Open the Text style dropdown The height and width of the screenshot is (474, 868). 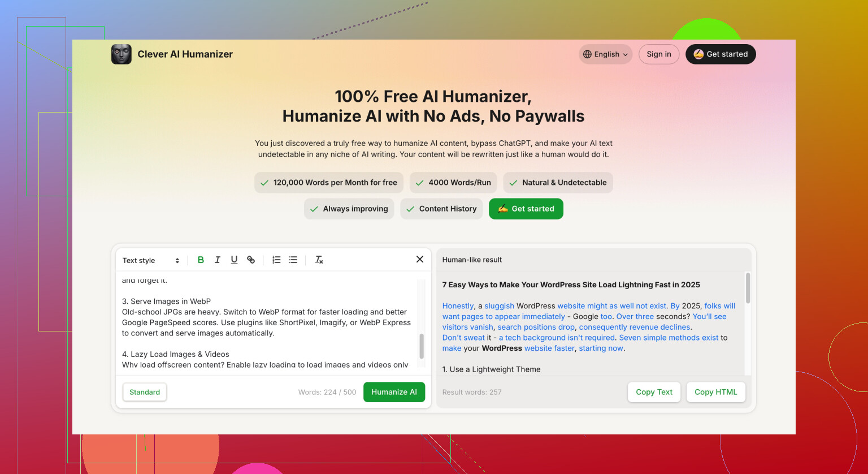point(151,260)
